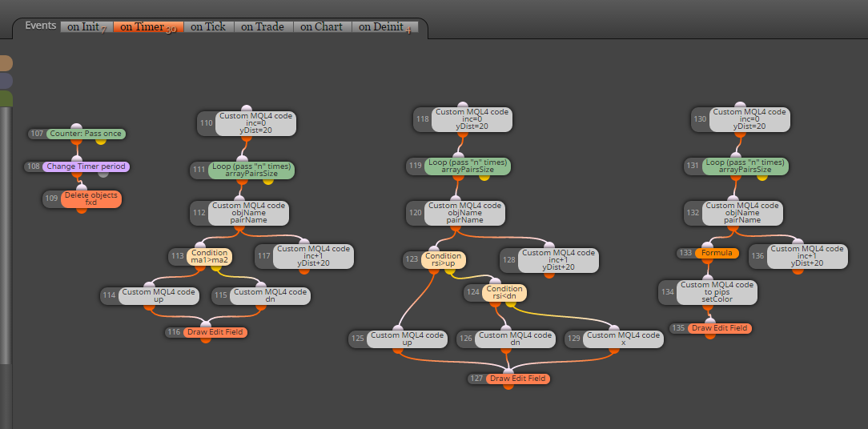
Task: Click yellow output dot of Condition rsi>up
Action: [449, 271]
